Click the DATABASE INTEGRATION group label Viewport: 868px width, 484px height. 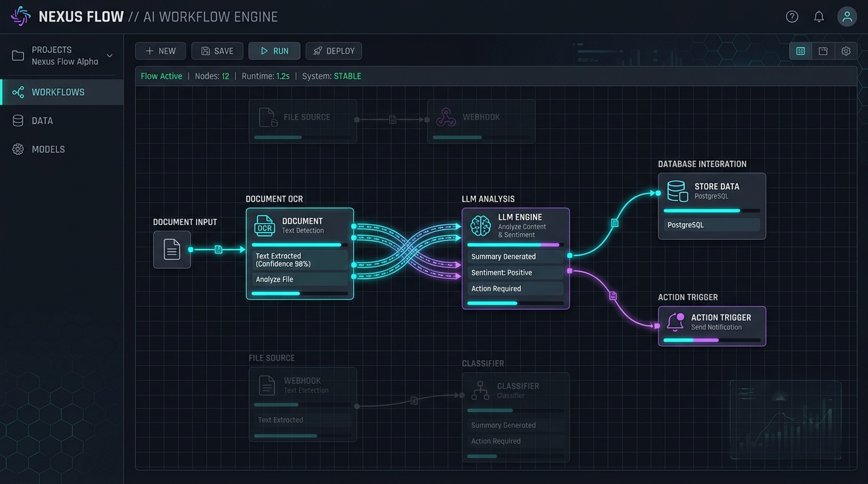pos(702,164)
